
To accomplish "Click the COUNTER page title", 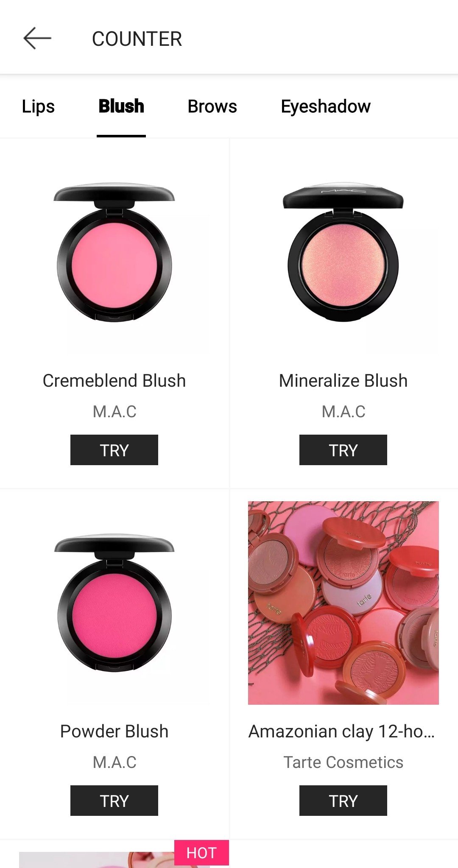I will (137, 39).
